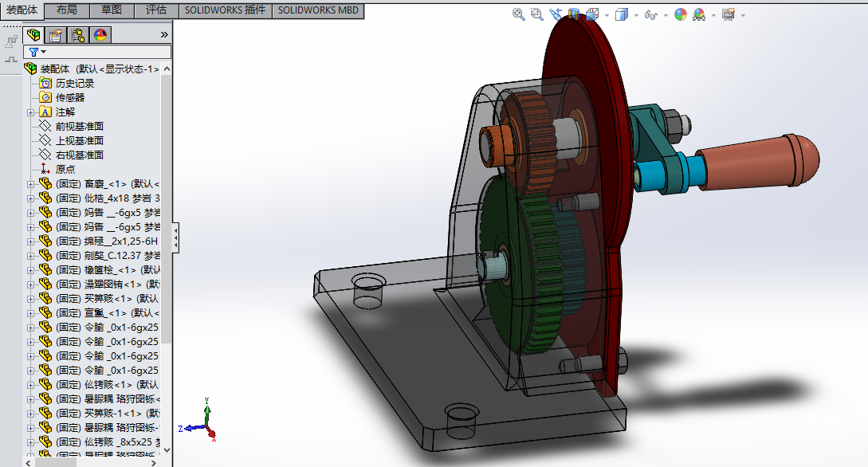868x467 pixels.
Task: Click the Display Style box icon
Action: pos(621,14)
